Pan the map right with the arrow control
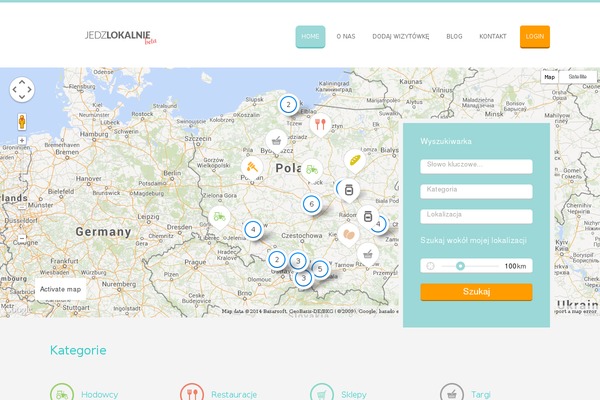The image size is (600, 400). 29,90
